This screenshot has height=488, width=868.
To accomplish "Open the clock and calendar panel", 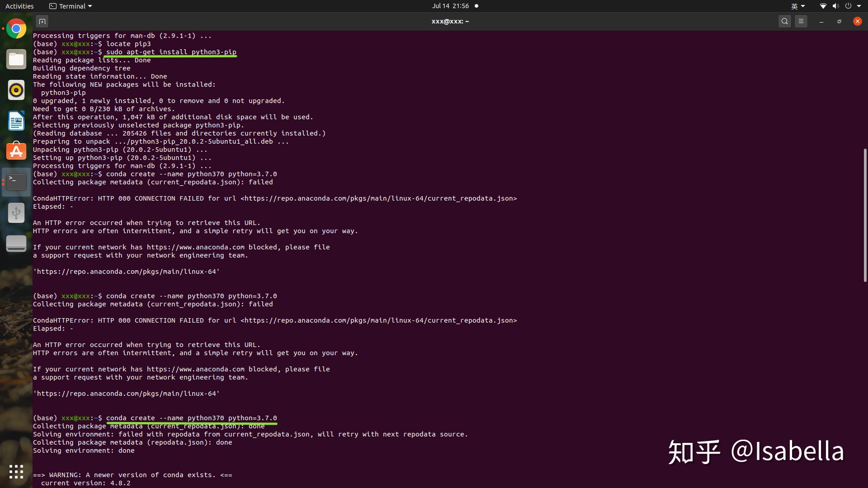I will pyautogui.click(x=450, y=6).
